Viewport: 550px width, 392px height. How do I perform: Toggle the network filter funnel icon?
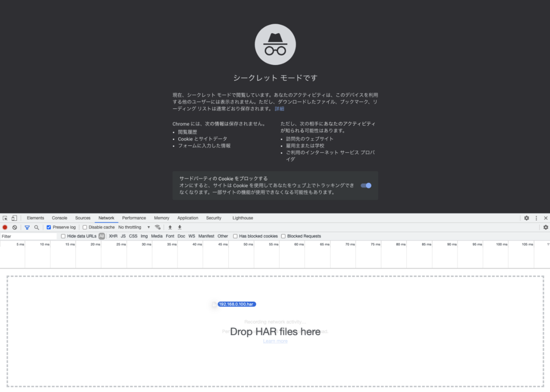27,227
